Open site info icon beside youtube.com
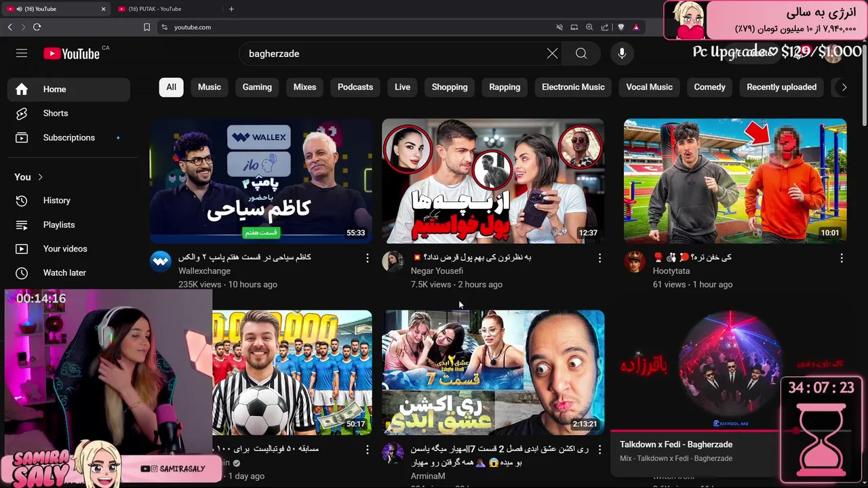The width and height of the screenshot is (868, 488). 164,27
